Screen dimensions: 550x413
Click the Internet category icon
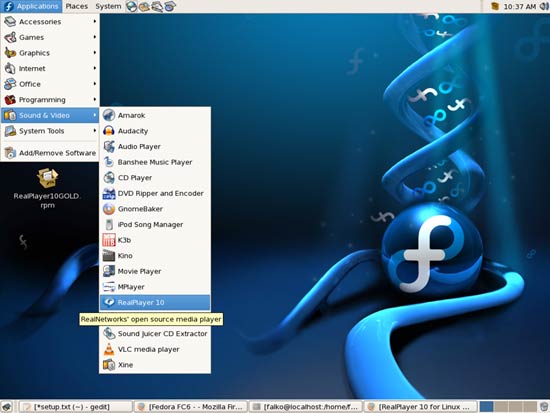point(10,68)
